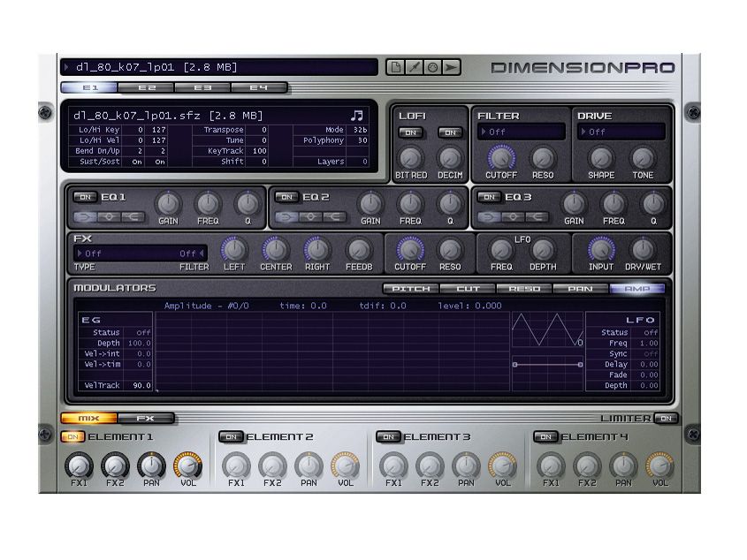
Task: Toggle EQ 2 ON button
Action: pos(286,197)
